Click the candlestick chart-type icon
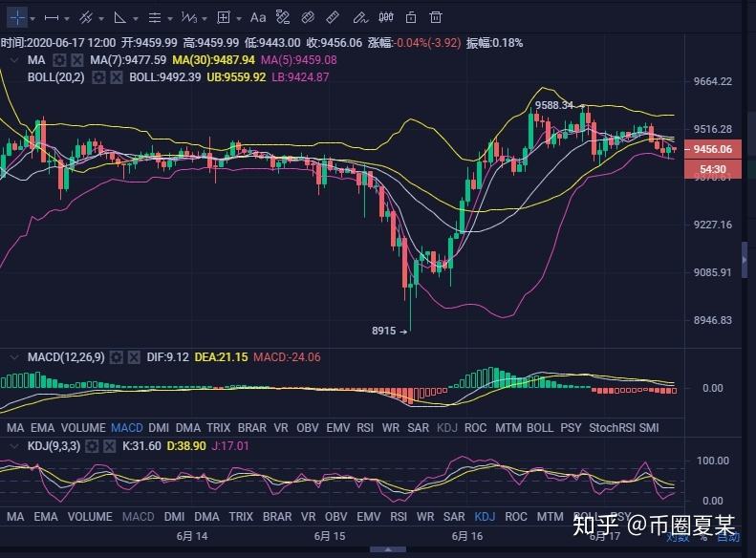The image size is (756, 558). pyautogui.click(x=386, y=18)
